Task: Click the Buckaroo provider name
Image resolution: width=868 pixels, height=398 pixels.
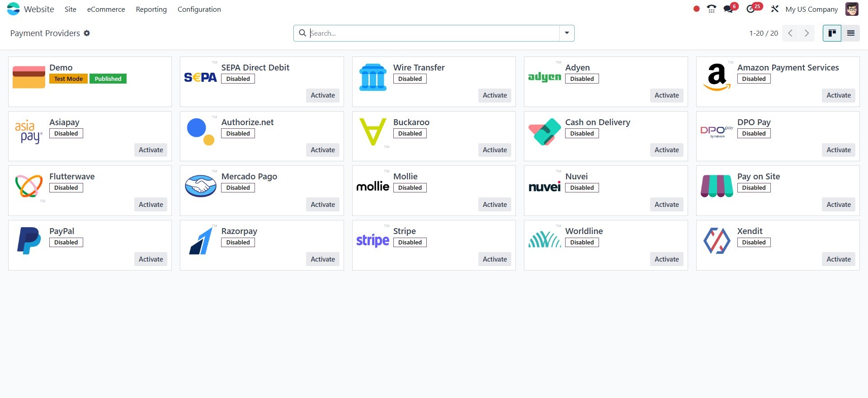Action: point(411,122)
